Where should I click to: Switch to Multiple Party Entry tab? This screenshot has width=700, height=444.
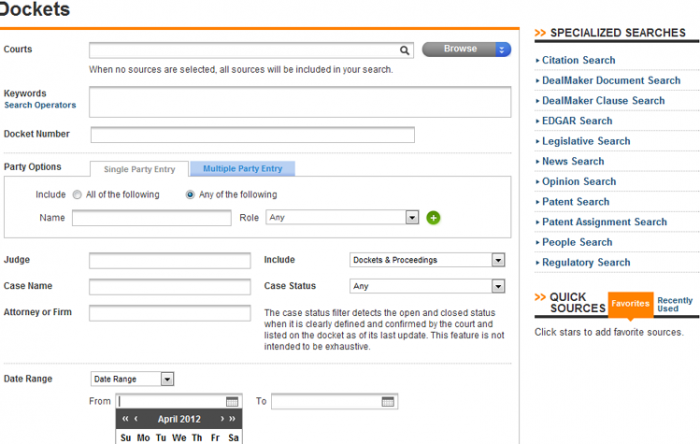[243, 169]
